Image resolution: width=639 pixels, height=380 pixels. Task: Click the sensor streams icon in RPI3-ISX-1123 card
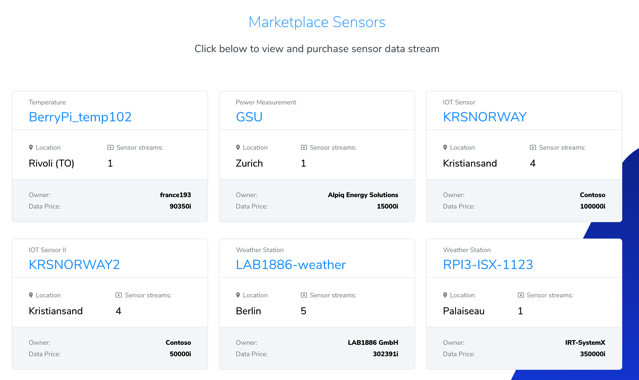pos(520,295)
